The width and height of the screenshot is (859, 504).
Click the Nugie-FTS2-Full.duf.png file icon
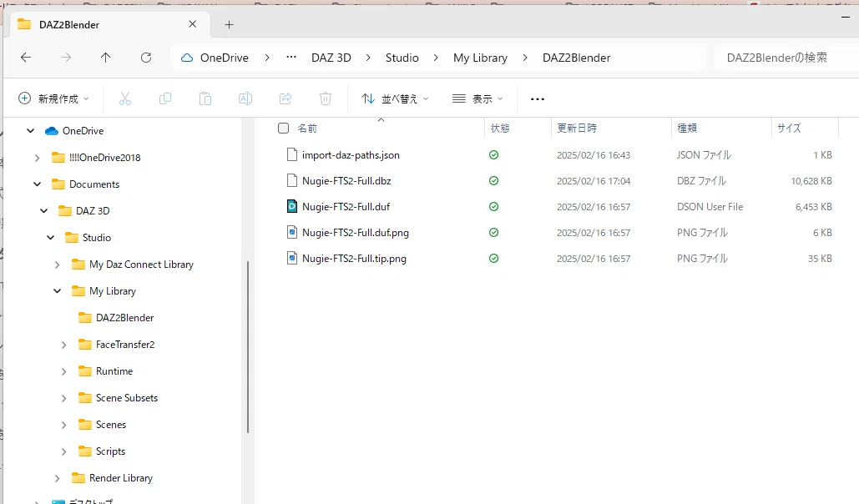pos(292,232)
